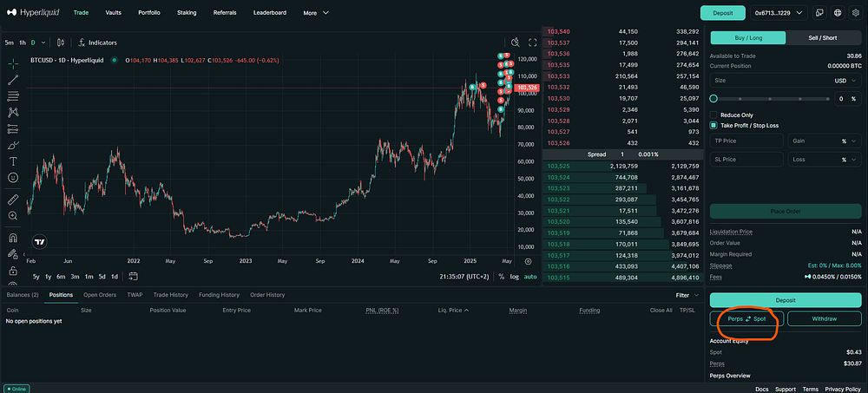Open the long/short position forecasting tools
The width and height of the screenshot is (868, 393).
pos(13,129)
